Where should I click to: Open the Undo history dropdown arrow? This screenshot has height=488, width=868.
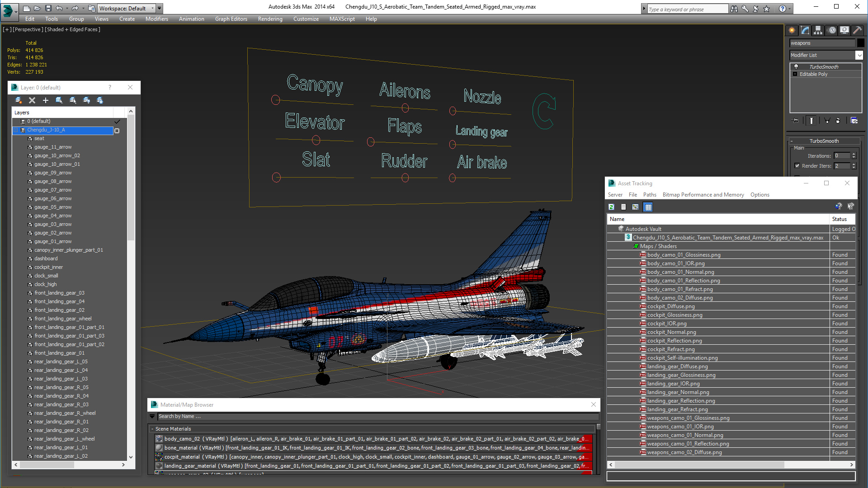[67, 8]
